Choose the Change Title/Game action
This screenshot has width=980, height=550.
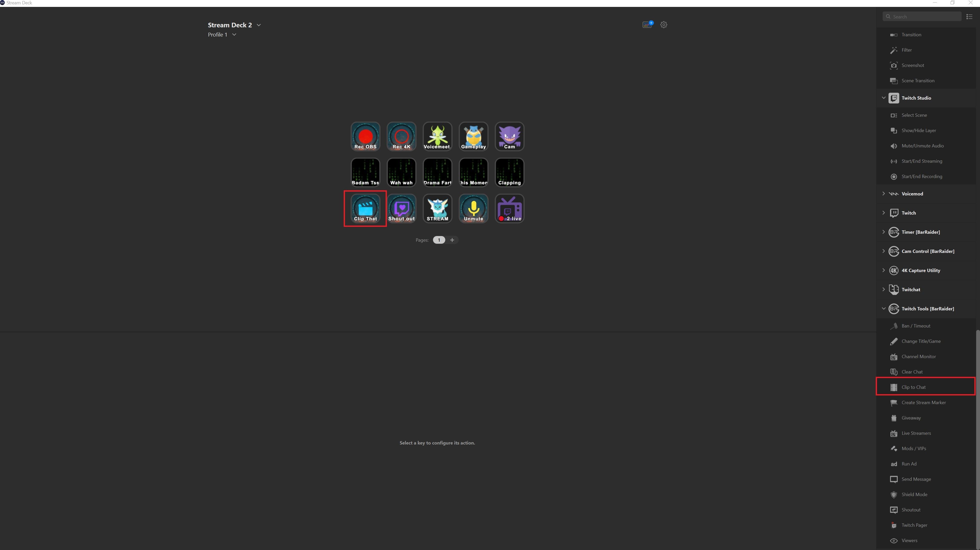[x=926, y=341]
